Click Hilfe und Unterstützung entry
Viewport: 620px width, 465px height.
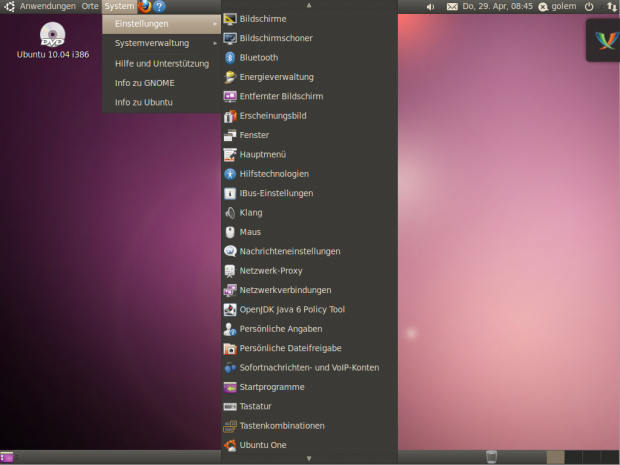(x=161, y=63)
